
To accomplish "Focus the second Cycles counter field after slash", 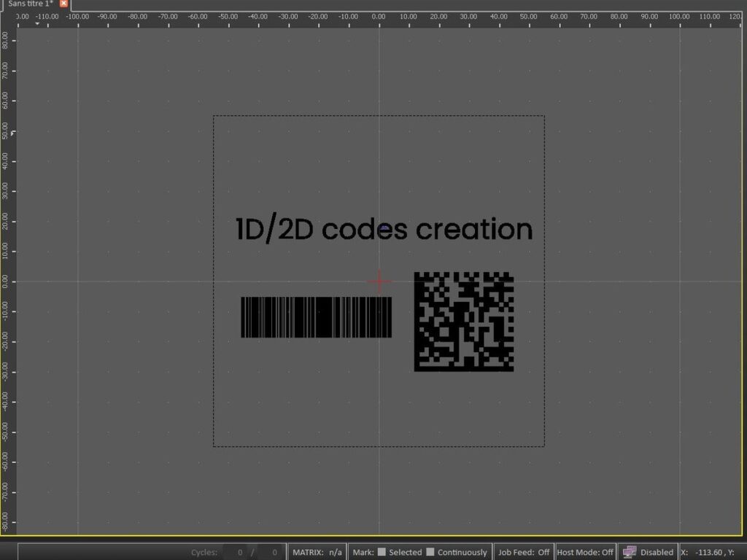I will [x=271, y=553].
